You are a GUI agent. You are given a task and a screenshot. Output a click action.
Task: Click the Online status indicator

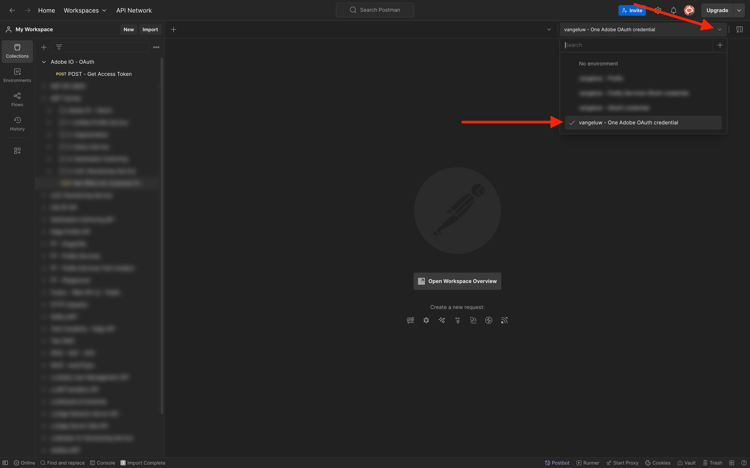[24, 463]
